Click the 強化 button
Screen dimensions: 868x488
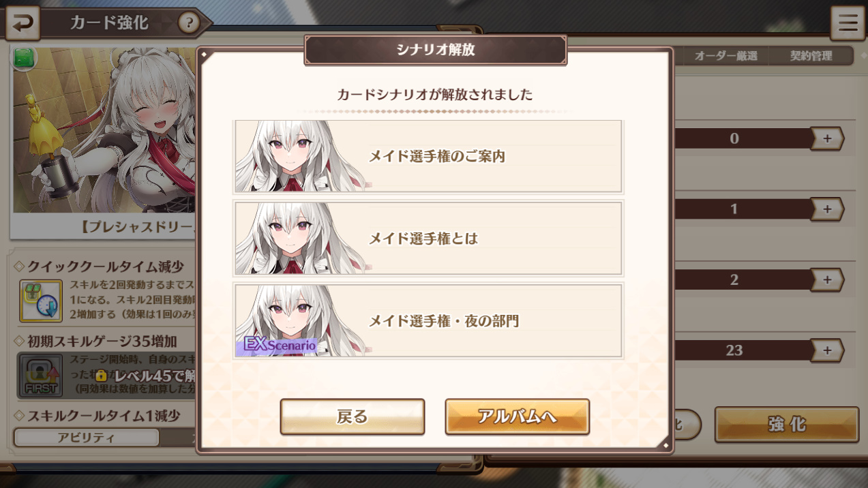(787, 425)
